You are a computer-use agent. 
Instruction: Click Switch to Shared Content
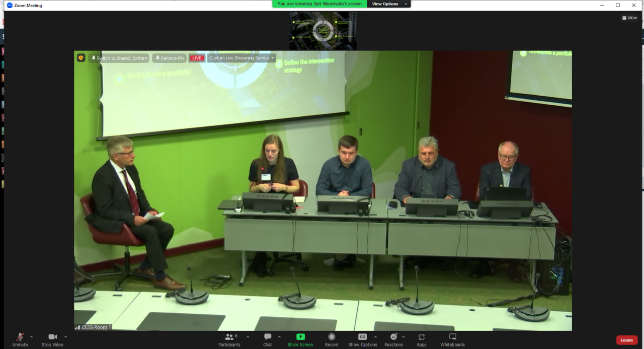coord(119,58)
